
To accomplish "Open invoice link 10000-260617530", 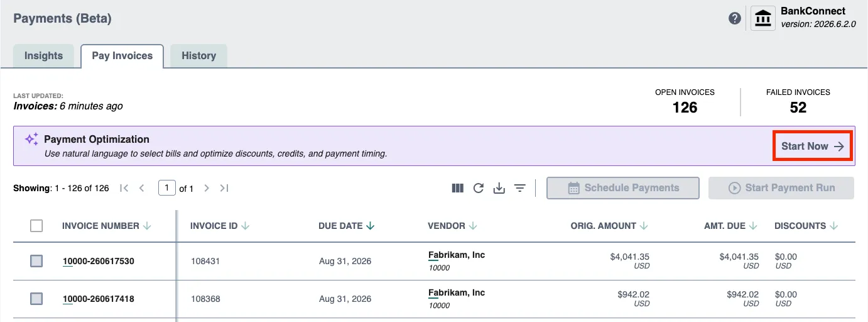I will point(99,262).
